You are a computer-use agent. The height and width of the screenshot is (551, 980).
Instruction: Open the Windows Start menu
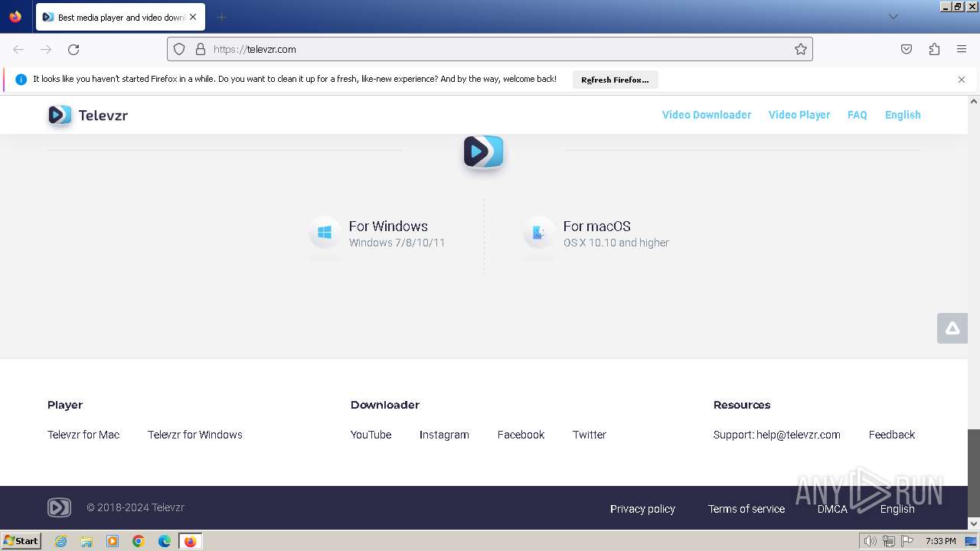pyautogui.click(x=21, y=541)
